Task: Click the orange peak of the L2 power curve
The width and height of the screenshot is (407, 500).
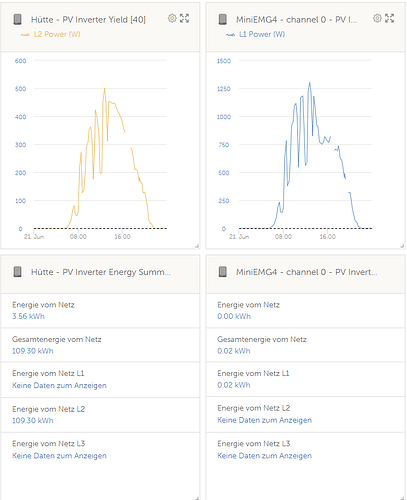Action: coord(105,89)
